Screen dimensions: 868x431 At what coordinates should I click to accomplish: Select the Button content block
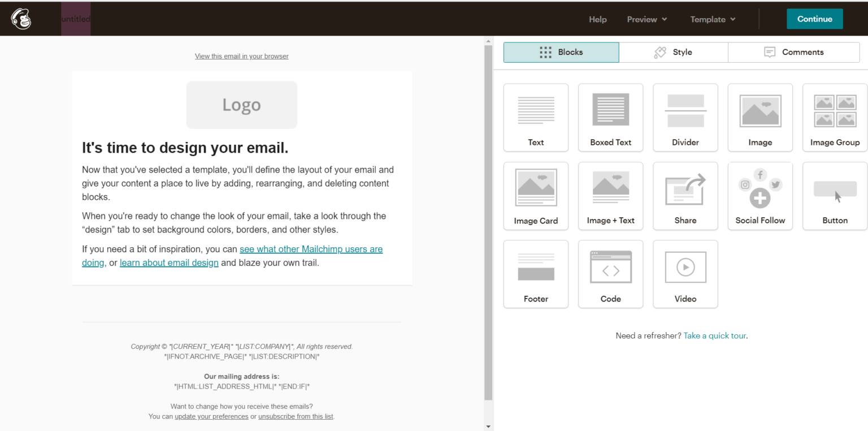(x=835, y=196)
